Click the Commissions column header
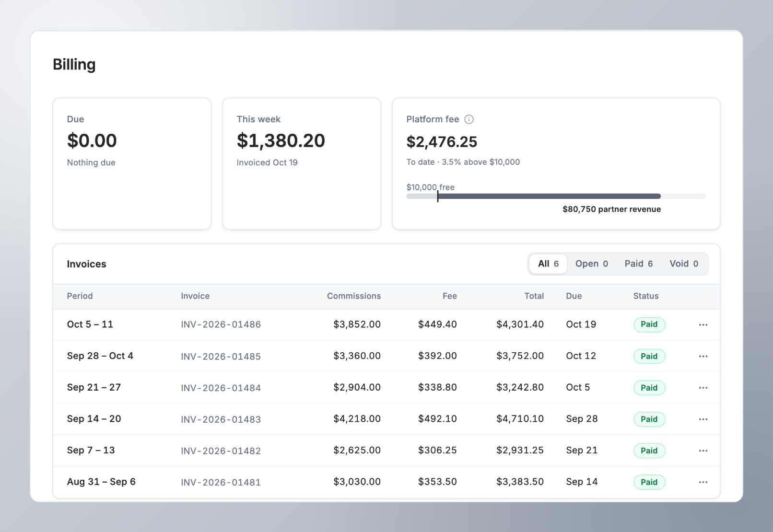Screen dimensions: 773x532 354,296
